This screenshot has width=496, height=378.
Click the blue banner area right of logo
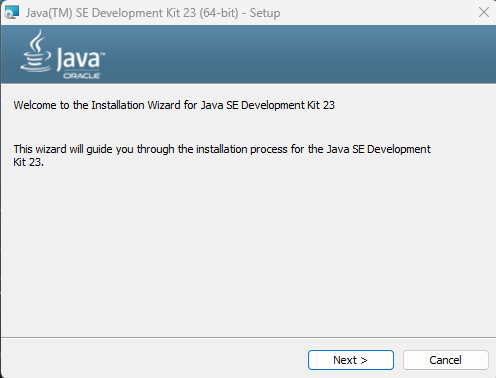pos(300,54)
